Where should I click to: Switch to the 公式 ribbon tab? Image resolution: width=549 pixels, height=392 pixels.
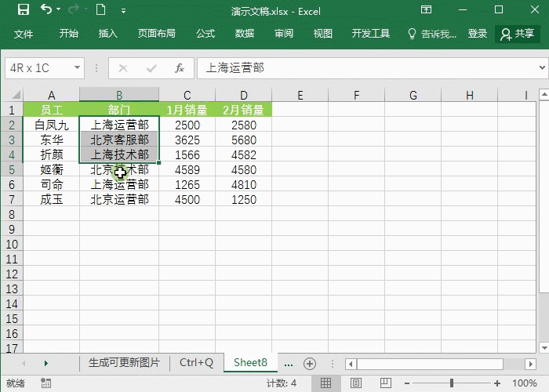pyautogui.click(x=205, y=34)
